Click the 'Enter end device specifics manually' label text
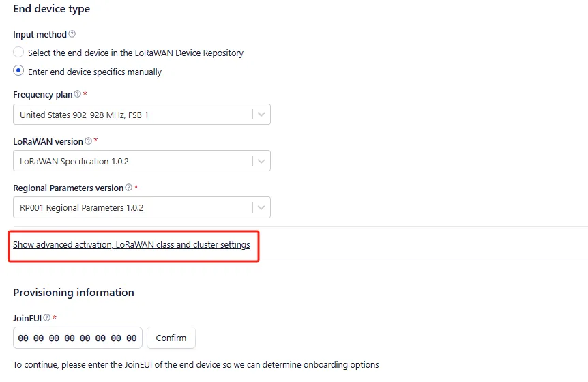This screenshot has width=588, height=382. point(95,72)
